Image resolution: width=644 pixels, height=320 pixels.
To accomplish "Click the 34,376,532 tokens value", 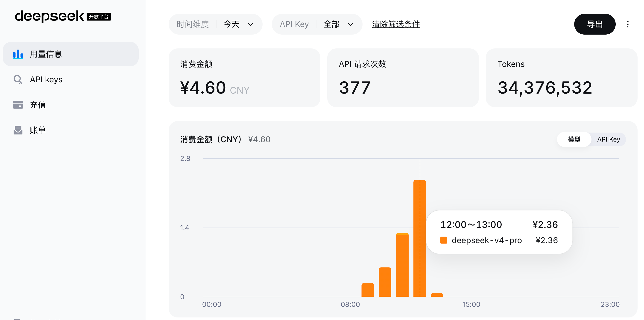I will 545,88.
